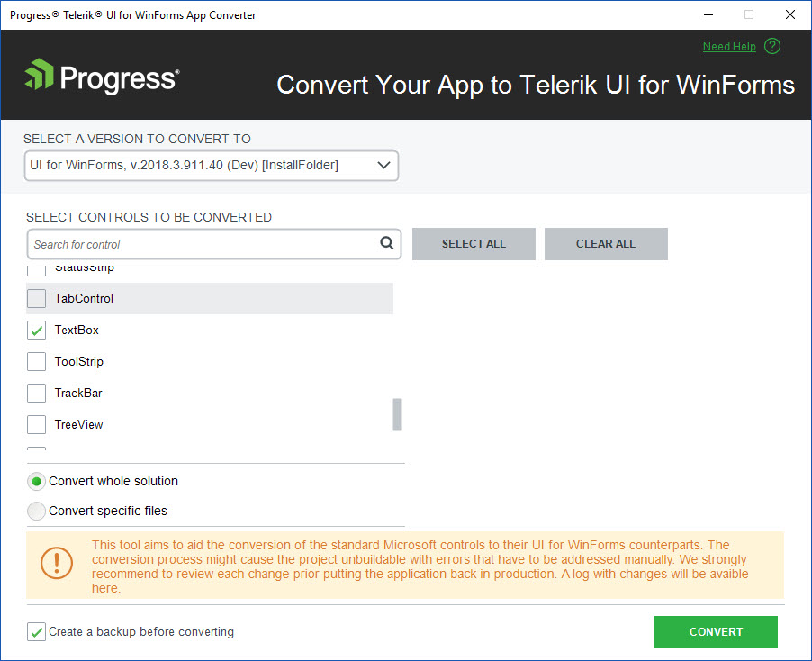Viewport: 812px width, 661px height.
Task: Click the search magnifier icon
Action: 387,243
